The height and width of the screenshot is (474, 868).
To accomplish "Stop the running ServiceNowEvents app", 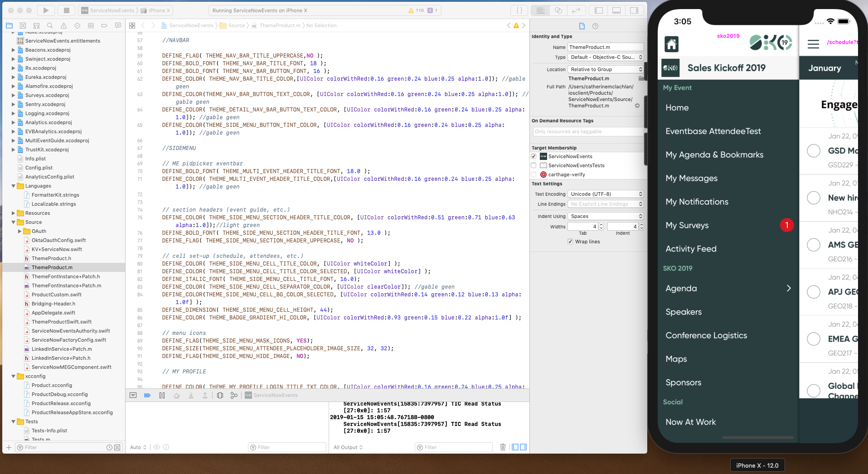I will tap(66, 10).
